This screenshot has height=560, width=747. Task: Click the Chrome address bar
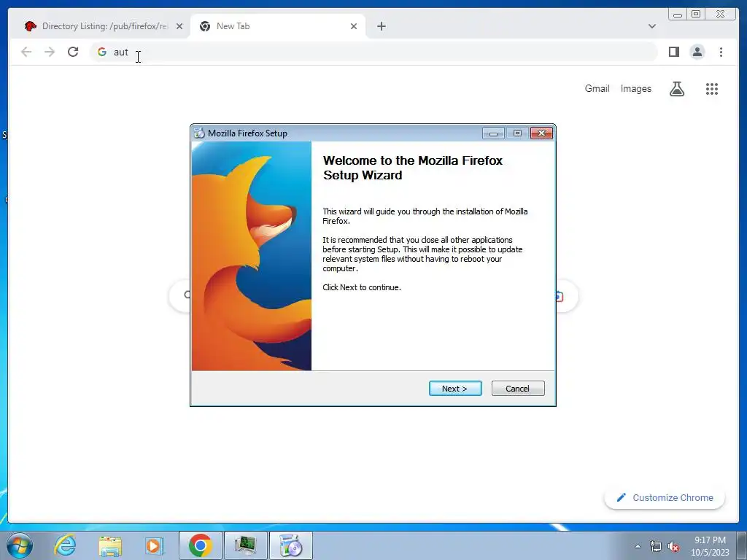[374, 52]
